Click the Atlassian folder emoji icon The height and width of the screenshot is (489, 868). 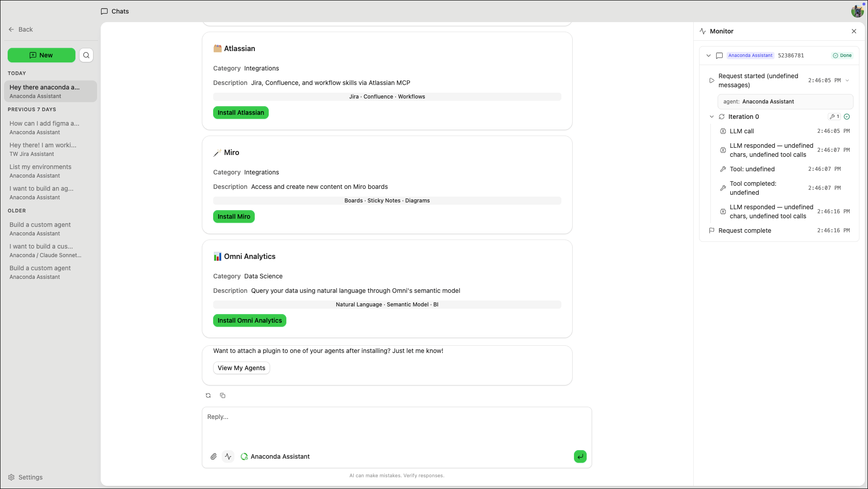pyautogui.click(x=218, y=48)
